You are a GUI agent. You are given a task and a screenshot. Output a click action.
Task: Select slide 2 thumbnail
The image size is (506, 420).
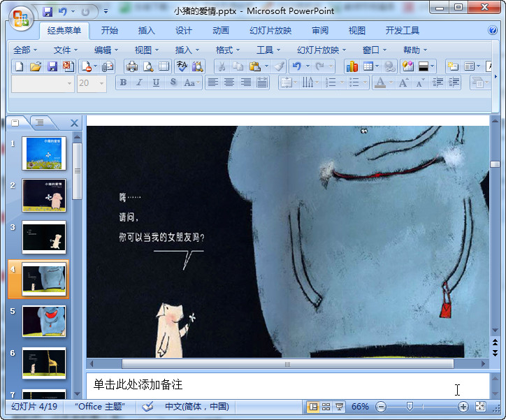pyautogui.click(x=44, y=196)
